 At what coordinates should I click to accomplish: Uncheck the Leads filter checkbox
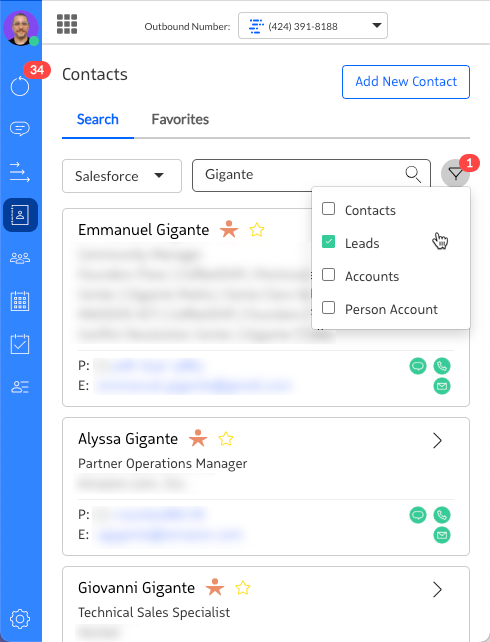[x=328, y=242]
